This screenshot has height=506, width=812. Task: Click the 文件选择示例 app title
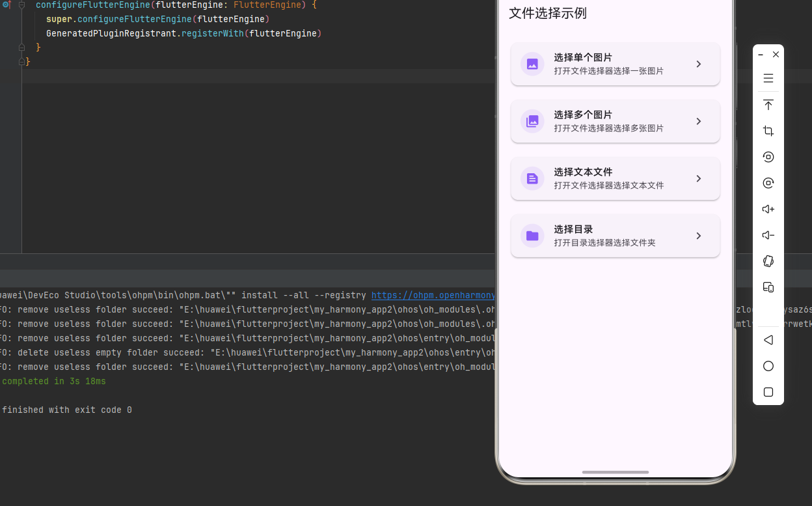click(x=548, y=13)
